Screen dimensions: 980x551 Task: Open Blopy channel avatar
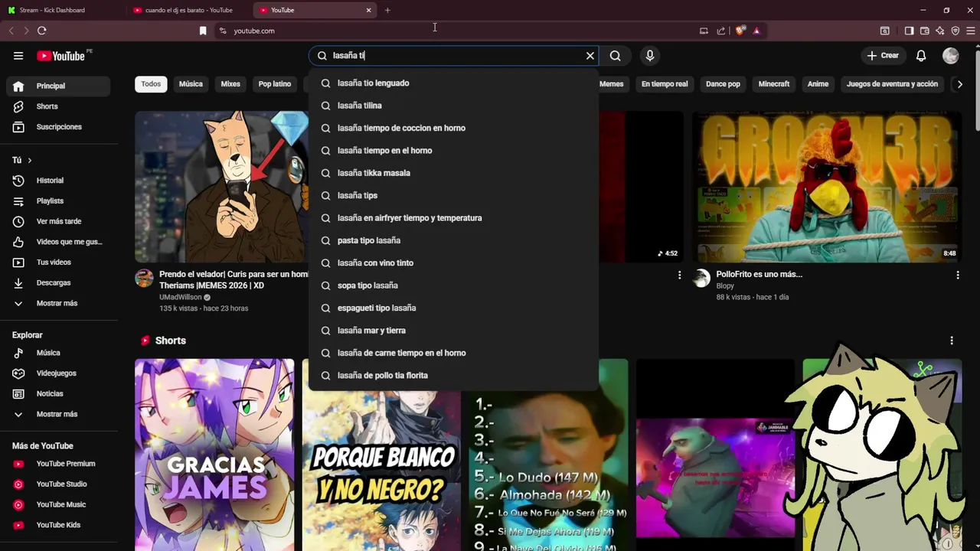click(701, 279)
